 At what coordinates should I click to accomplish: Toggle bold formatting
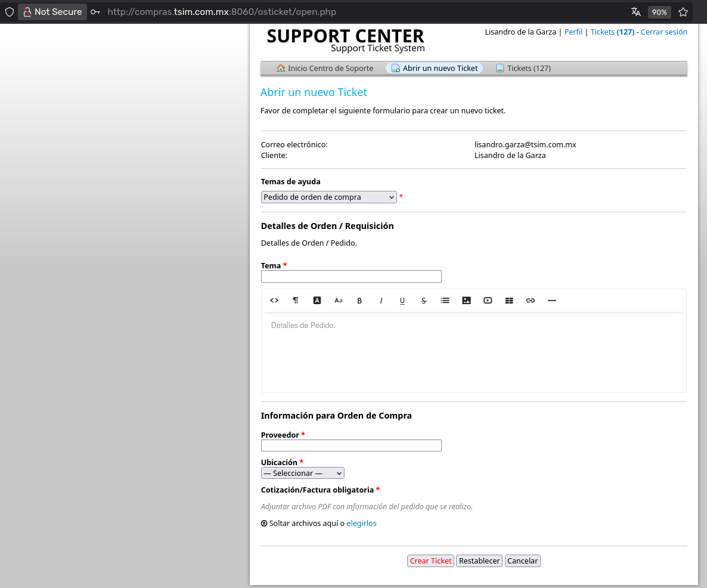(x=359, y=301)
